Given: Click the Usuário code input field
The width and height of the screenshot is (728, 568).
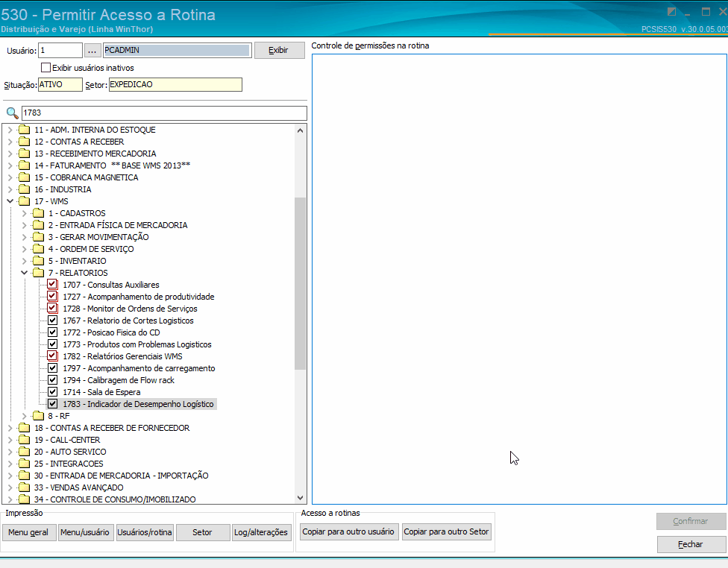Looking at the screenshot, I should tap(60, 50).
